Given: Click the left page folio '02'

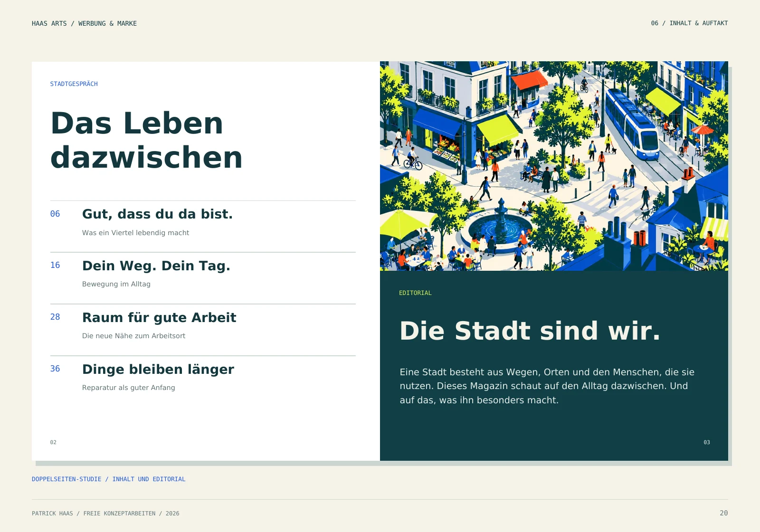Looking at the screenshot, I should point(53,442).
